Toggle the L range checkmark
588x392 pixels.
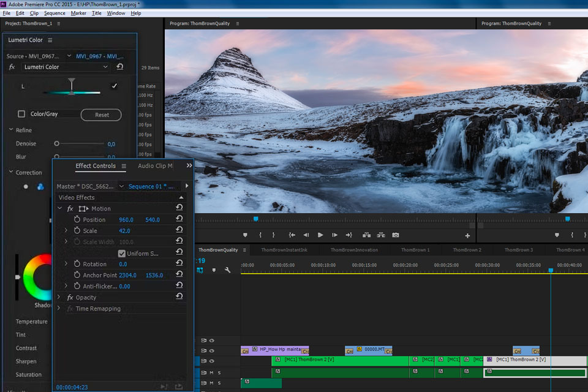coord(115,86)
